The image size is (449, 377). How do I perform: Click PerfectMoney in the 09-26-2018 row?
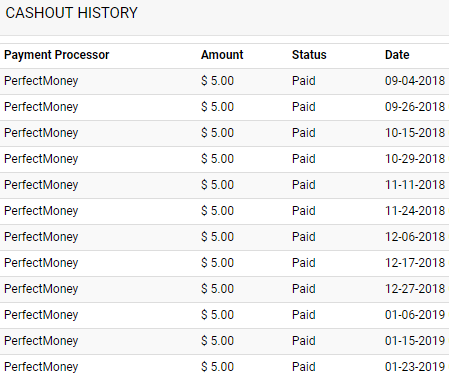tap(41, 107)
